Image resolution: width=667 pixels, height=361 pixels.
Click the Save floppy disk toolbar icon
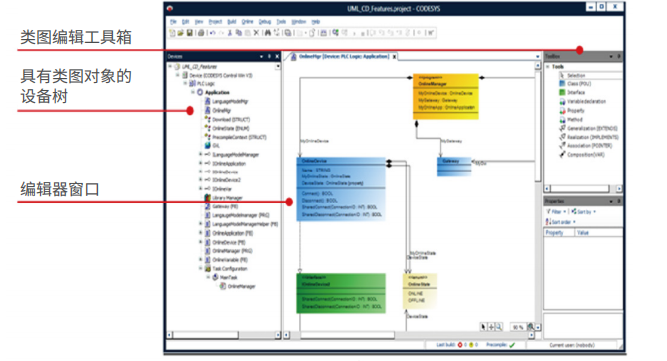coord(190,33)
